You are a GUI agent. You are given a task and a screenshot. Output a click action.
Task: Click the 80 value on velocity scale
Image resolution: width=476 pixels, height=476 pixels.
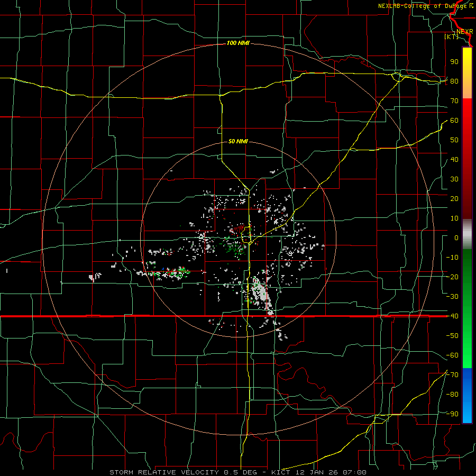pyautogui.click(x=454, y=81)
